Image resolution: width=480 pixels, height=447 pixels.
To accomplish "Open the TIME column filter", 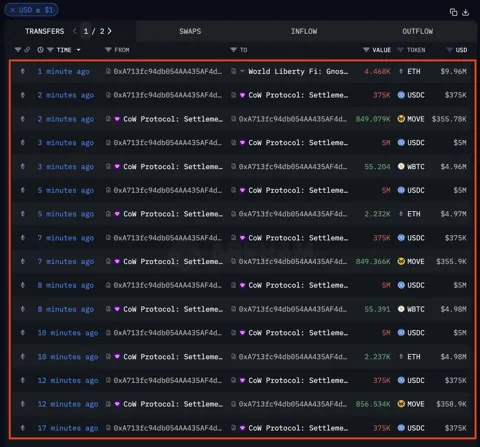I will tap(50, 50).
